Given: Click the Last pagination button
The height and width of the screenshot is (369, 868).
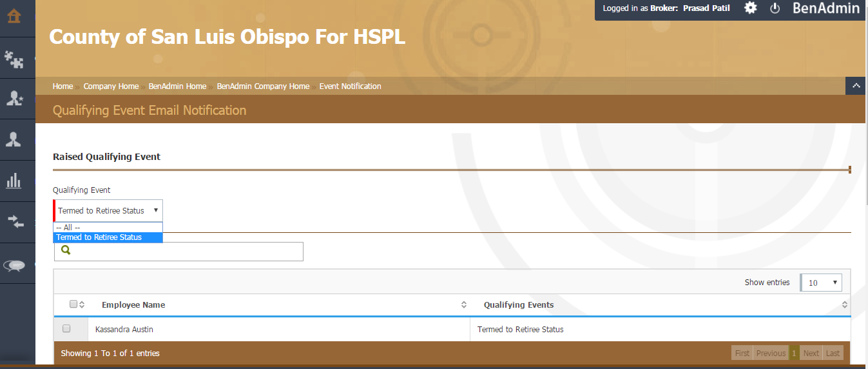Looking at the screenshot, I should (x=833, y=353).
